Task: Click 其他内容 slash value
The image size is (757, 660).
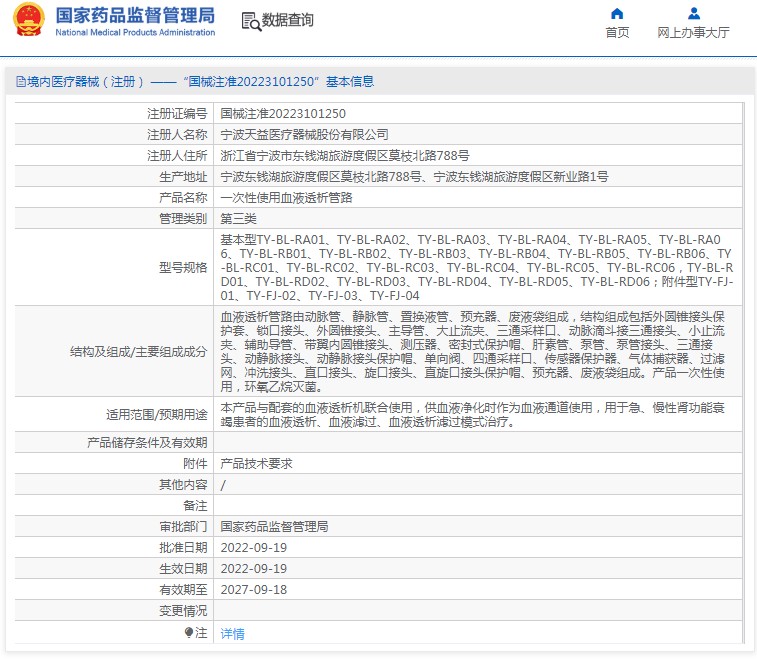Action: click(223, 485)
